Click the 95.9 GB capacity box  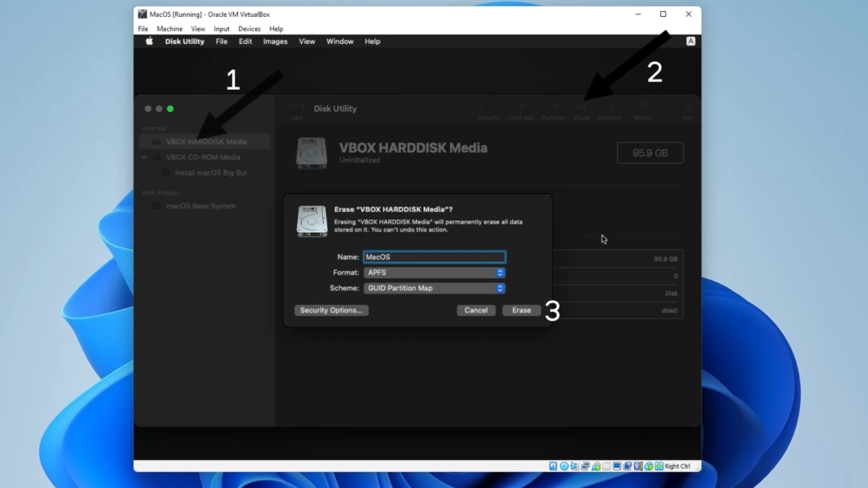(650, 153)
